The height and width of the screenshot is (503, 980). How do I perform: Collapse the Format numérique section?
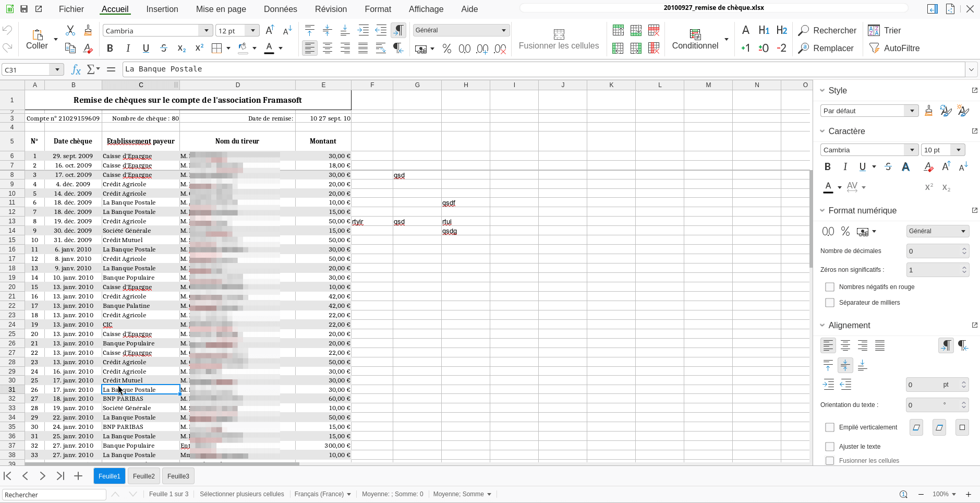pyautogui.click(x=822, y=210)
